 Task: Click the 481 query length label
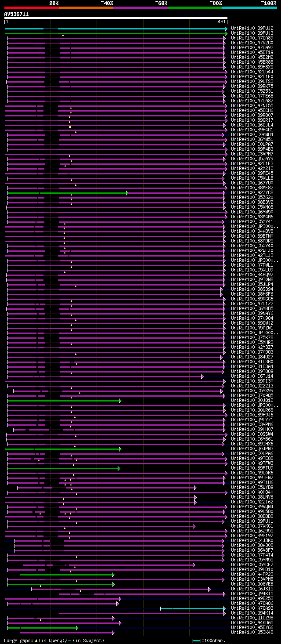coord(222,22)
